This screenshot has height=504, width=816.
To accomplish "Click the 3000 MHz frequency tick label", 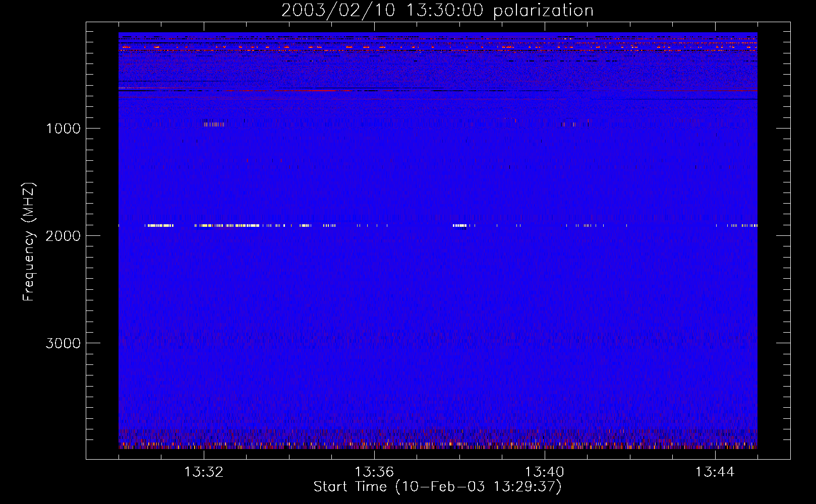I will coord(63,343).
